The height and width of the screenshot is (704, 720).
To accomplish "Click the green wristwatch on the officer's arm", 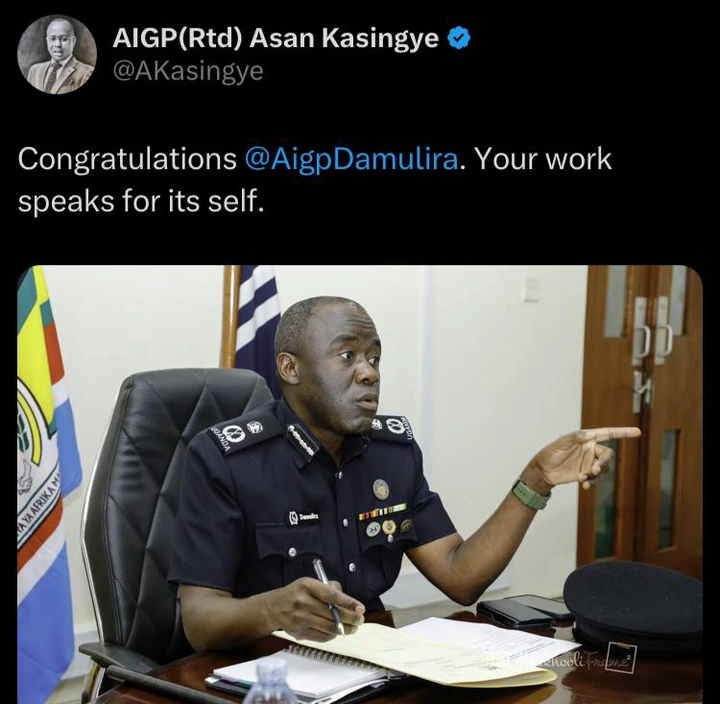I will pyautogui.click(x=531, y=494).
